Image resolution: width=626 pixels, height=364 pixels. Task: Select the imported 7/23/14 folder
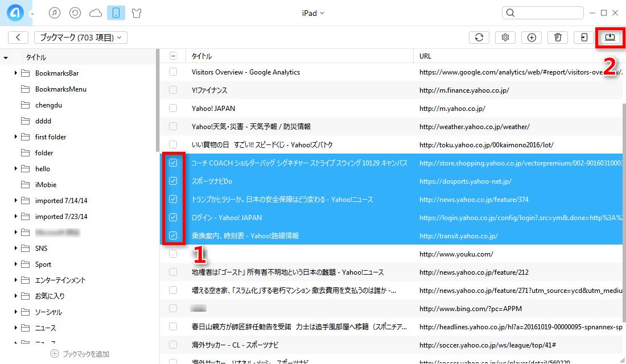click(61, 216)
